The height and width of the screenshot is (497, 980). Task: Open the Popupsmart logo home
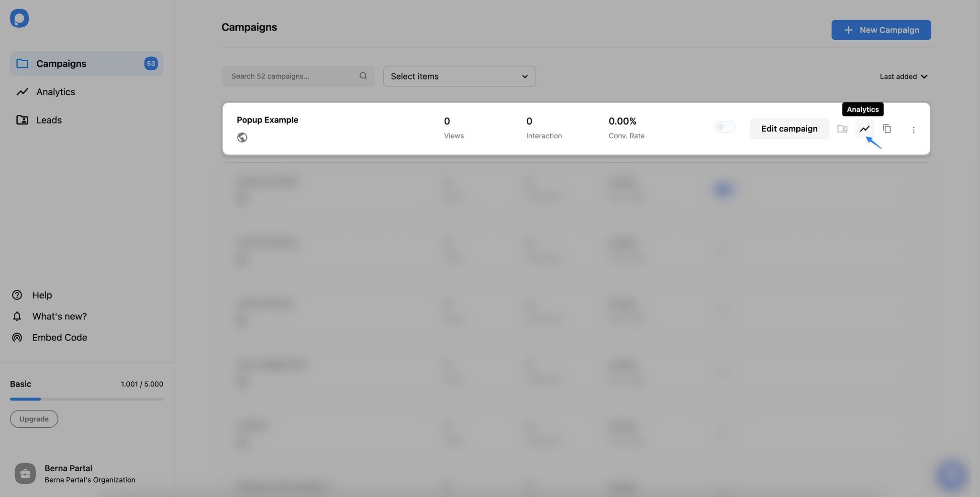[19, 18]
